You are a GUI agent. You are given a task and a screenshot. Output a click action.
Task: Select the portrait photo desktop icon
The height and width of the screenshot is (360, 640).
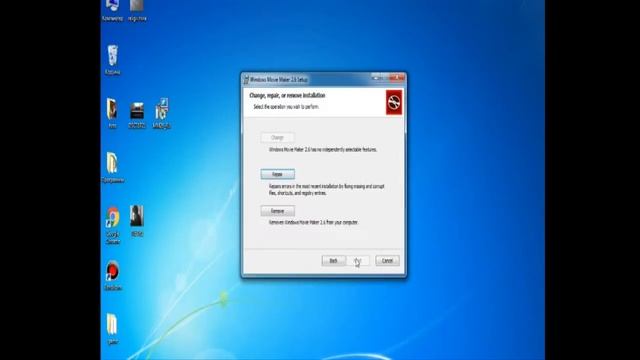[137, 221]
